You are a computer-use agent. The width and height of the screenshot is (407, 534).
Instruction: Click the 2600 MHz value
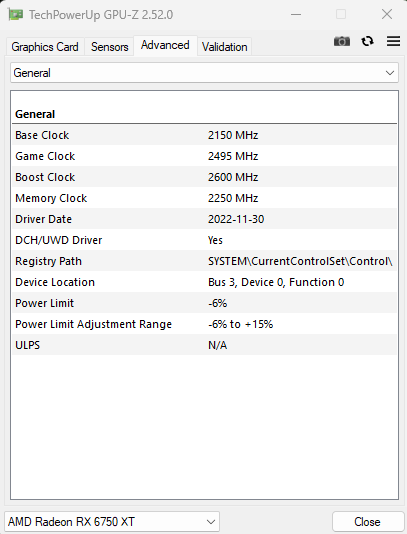(233, 177)
